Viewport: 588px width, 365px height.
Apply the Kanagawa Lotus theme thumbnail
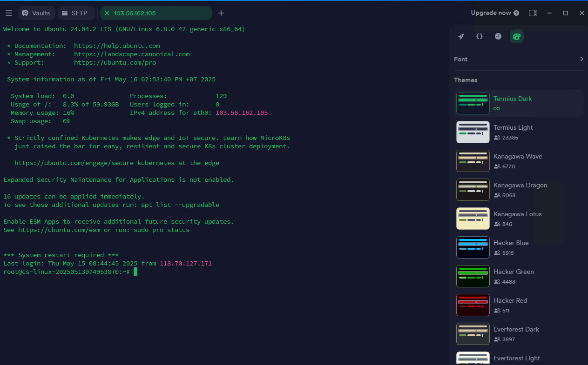(473, 219)
